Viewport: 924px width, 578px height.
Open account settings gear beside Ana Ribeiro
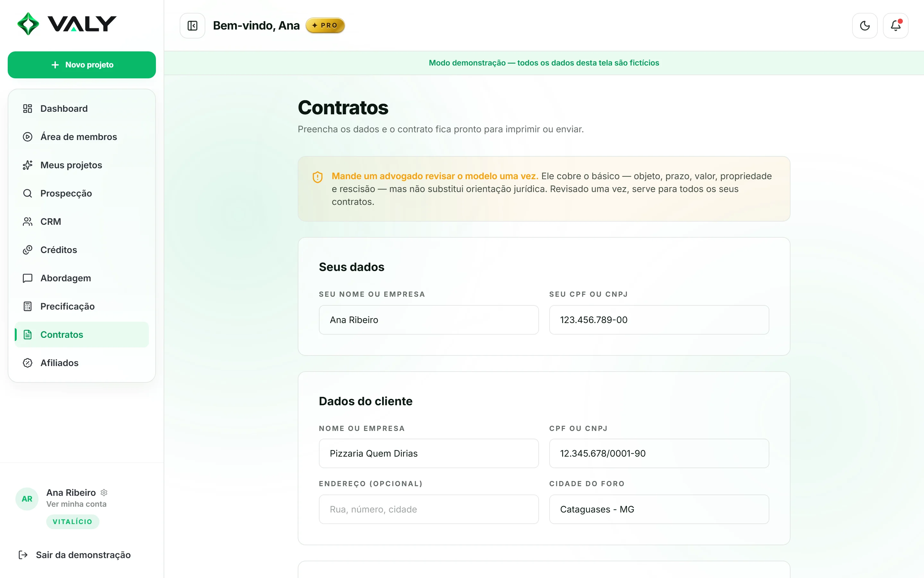point(104,492)
